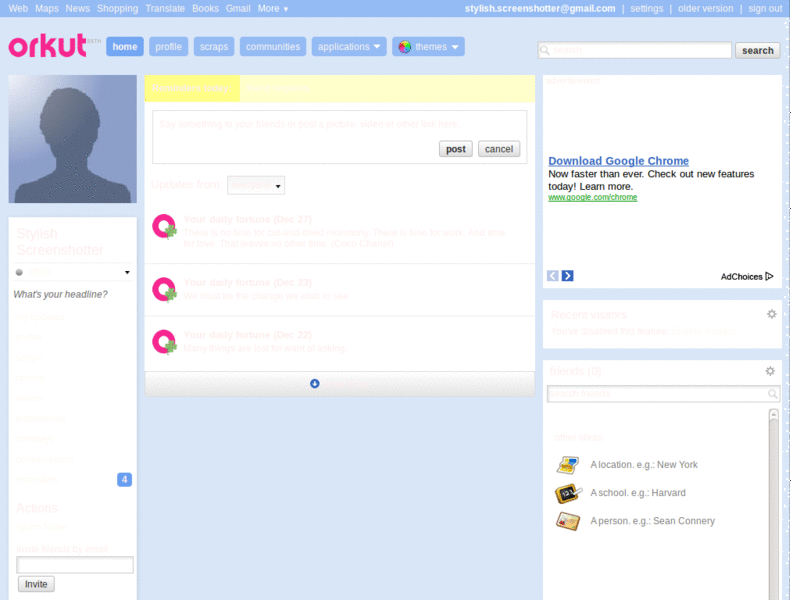Click the grey offline status dot
This screenshot has width=800, height=600.
pyautogui.click(x=19, y=272)
